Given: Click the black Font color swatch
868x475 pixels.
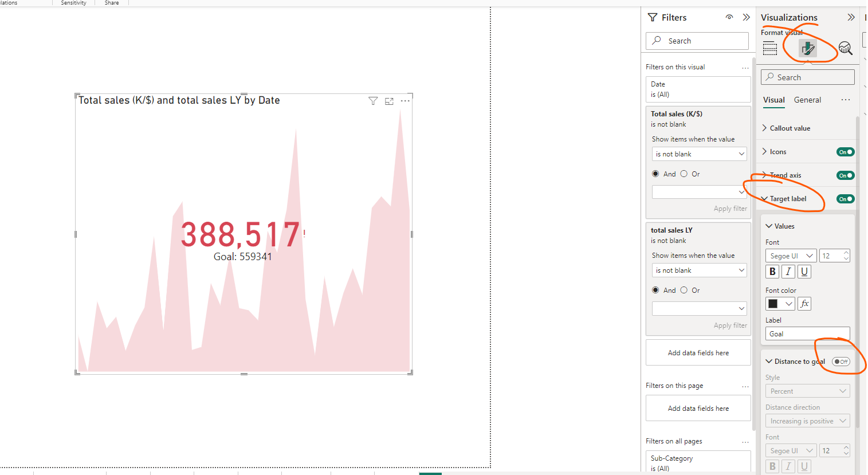Looking at the screenshot, I should click(x=773, y=304).
